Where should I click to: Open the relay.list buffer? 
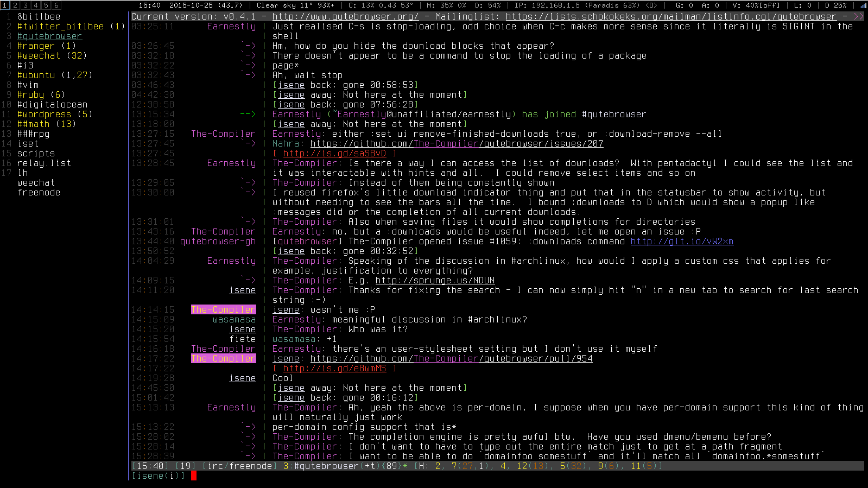44,163
